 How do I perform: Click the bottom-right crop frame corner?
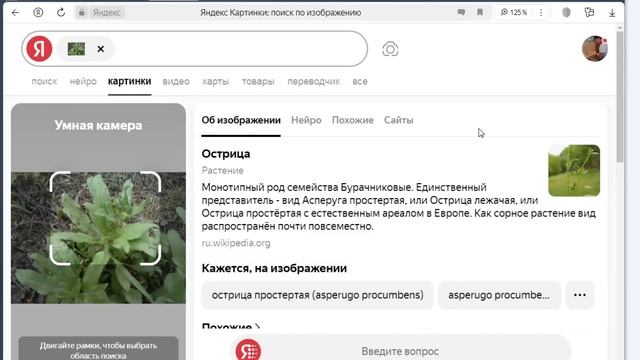(151, 255)
